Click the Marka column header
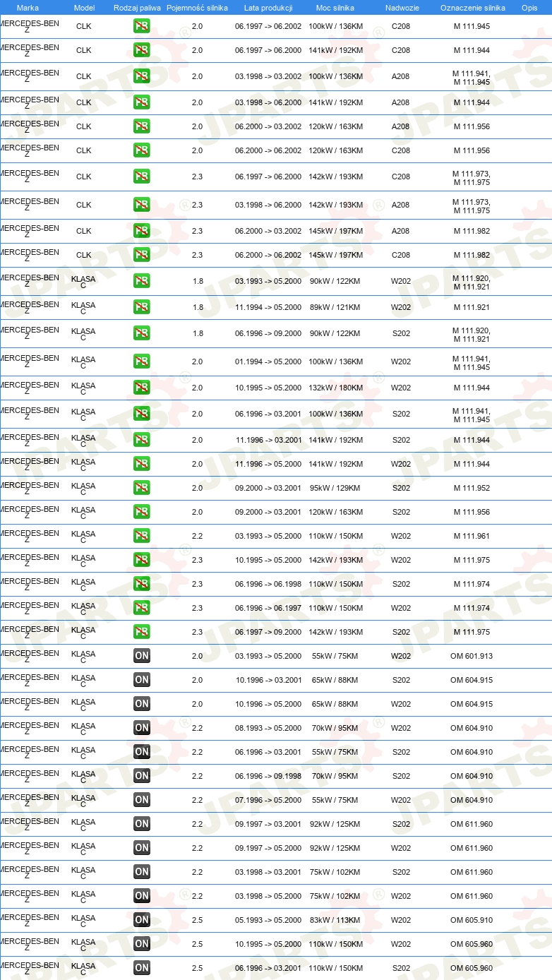 click(28, 8)
